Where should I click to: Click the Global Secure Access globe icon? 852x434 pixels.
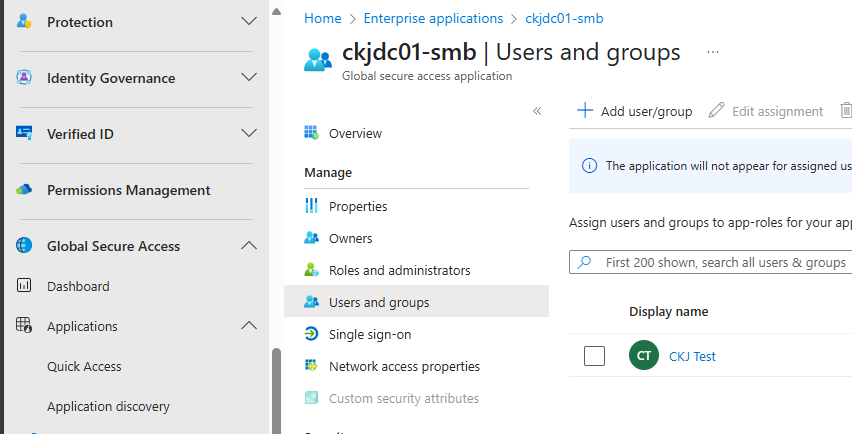click(x=24, y=246)
